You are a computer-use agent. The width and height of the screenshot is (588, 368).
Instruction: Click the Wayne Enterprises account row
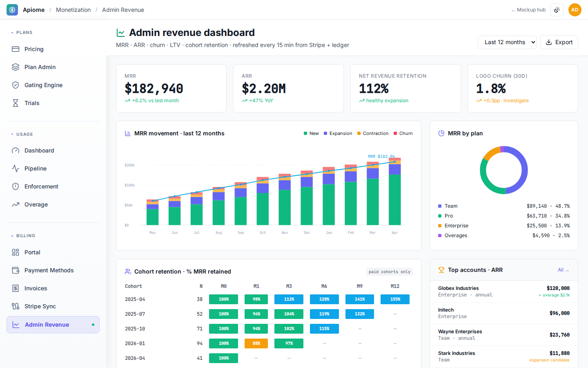[x=504, y=335]
